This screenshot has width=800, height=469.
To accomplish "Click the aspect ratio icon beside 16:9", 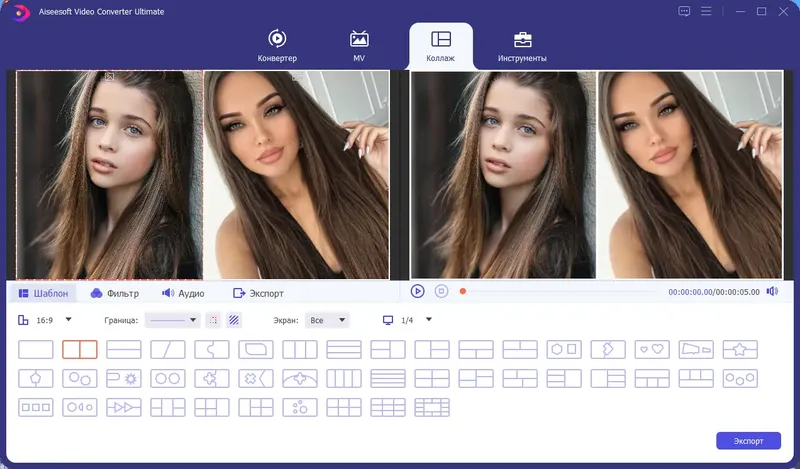I will click(23, 320).
